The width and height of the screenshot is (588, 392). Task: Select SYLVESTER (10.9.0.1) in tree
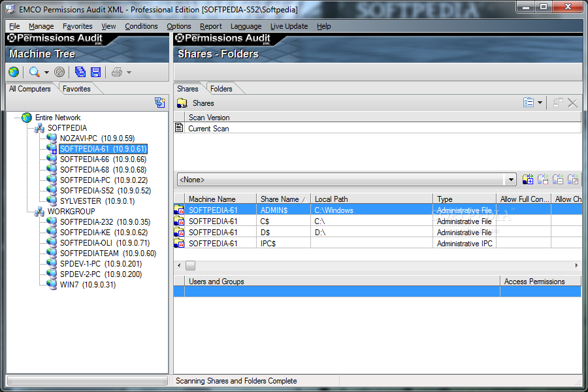coord(97,201)
